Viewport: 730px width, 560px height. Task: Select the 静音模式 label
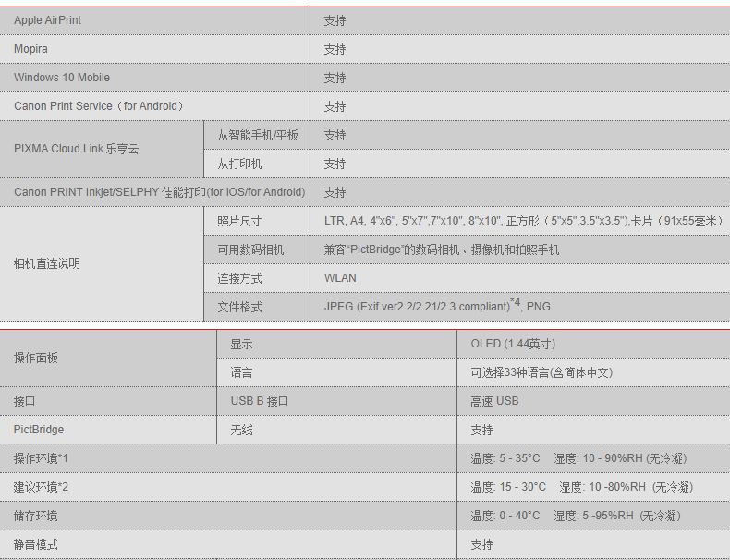[36, 544]
